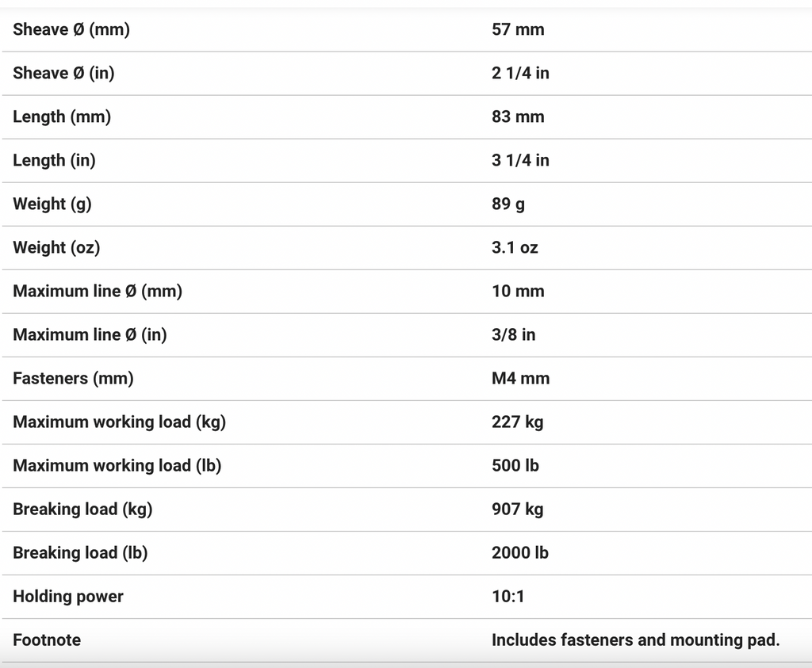Click the "89 g" weight value
This screenshot has height=668, width=812.
pyautogui.click(x=508, y=204)
